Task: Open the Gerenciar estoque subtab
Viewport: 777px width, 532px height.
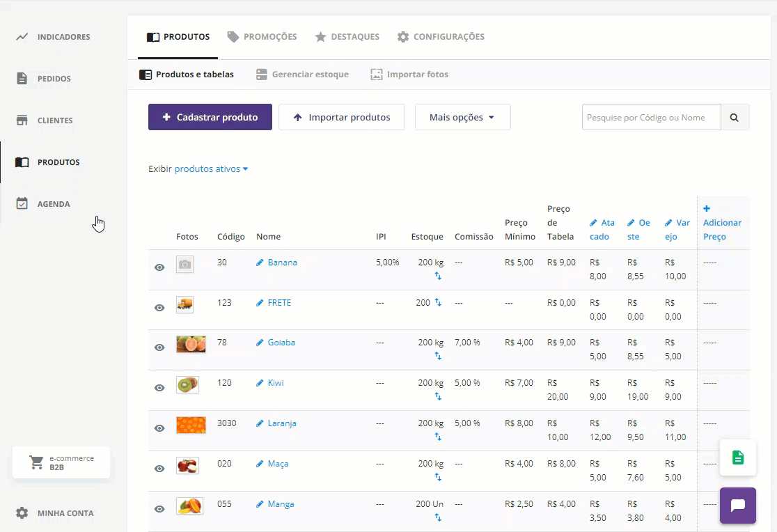Action: (302, 75)
